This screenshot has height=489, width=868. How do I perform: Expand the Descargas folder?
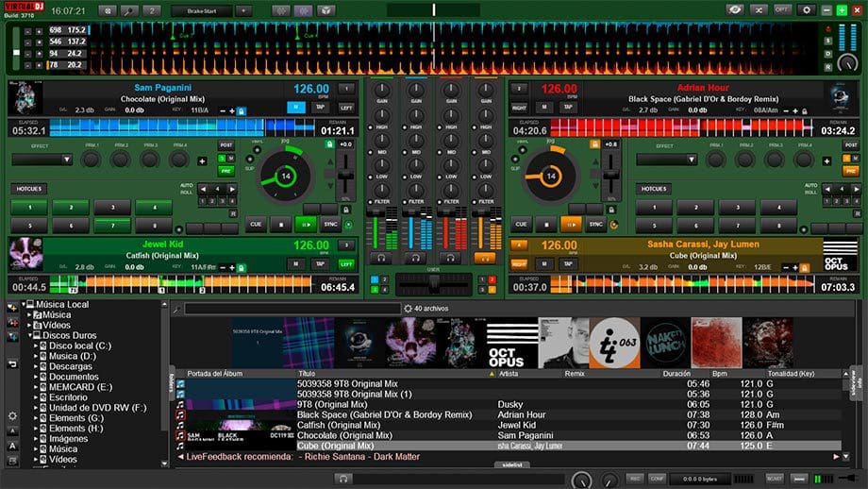click(36, 366)
